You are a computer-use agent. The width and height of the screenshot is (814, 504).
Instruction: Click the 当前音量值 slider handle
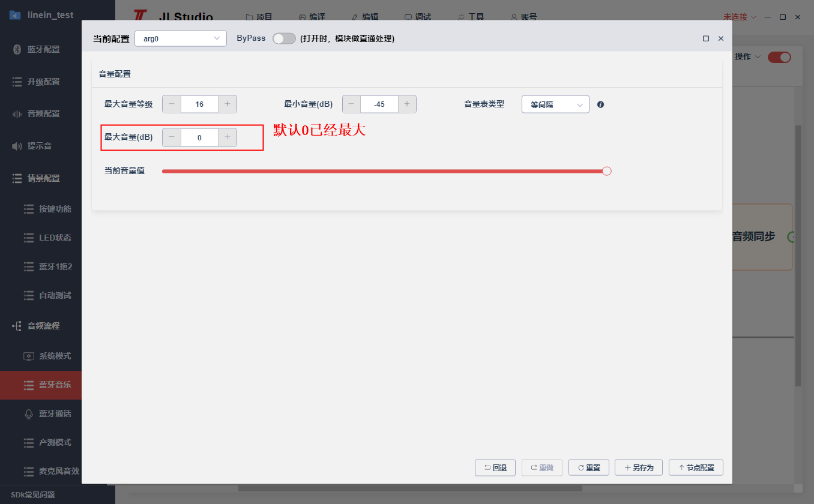point(606,171)
